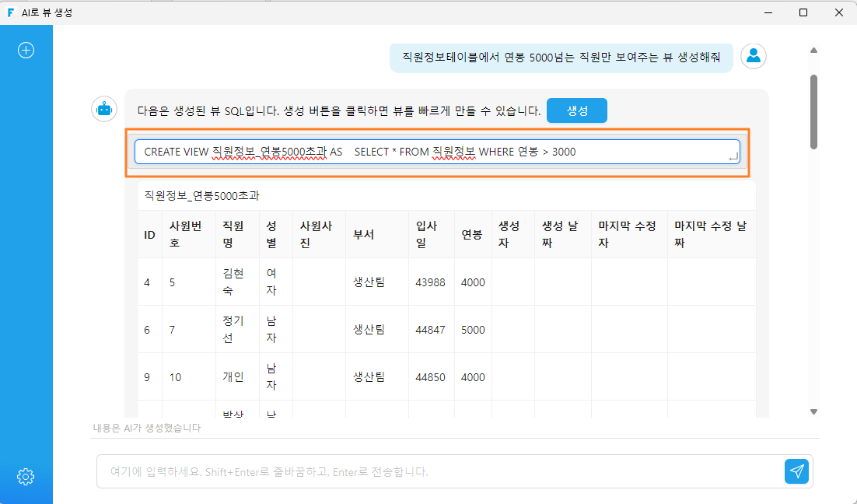Click the user's request message bubble
Image resolution: width=857 pixels, height=504 pixels.
(561, 57)
